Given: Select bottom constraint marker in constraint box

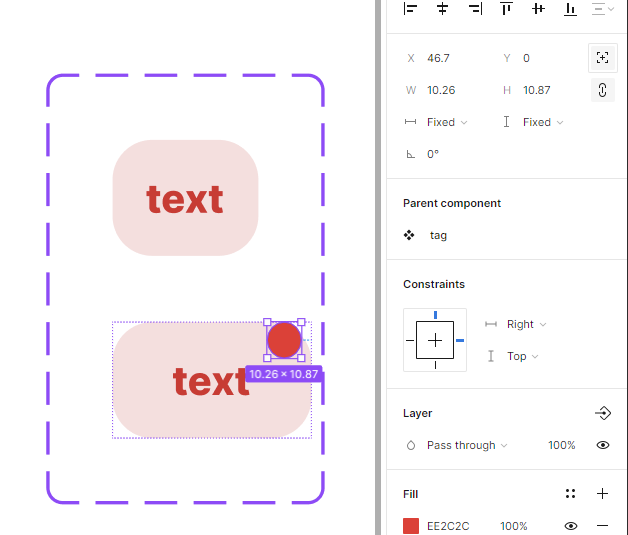Looking at the screenshot, I should pos(435,365).
